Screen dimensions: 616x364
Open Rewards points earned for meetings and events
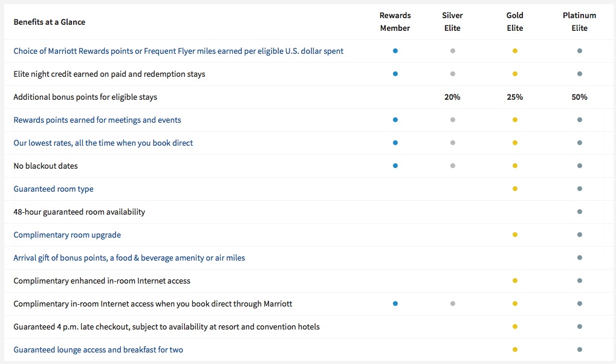pos(97,120)
